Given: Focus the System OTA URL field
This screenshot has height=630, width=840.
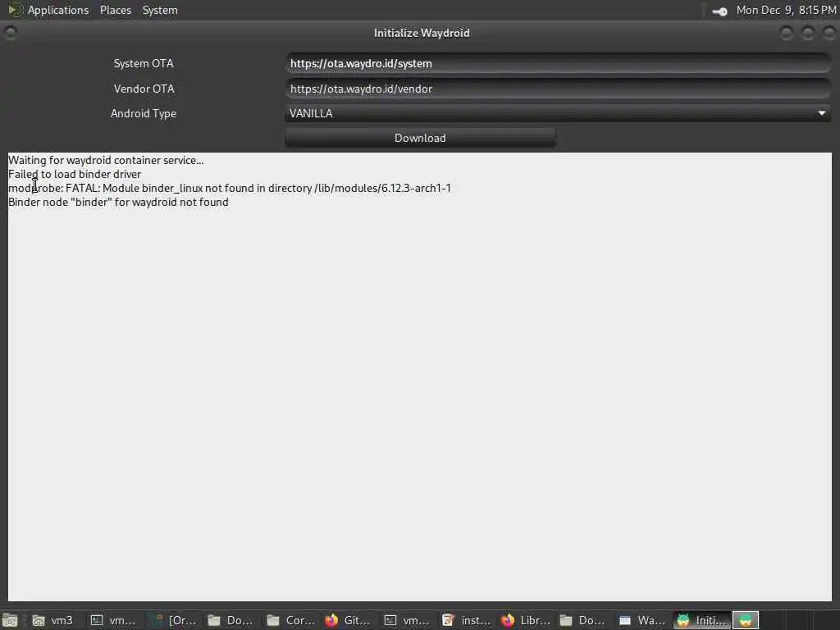Looking at the screenshot, I should [x=558, y=63].
